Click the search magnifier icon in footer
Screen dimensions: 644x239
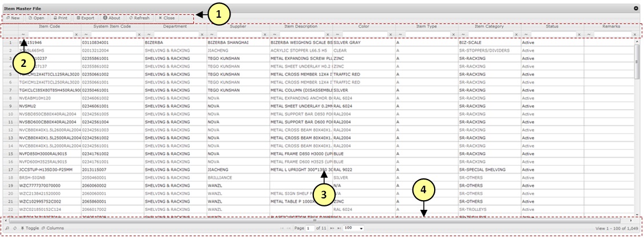tap(7, 228)
